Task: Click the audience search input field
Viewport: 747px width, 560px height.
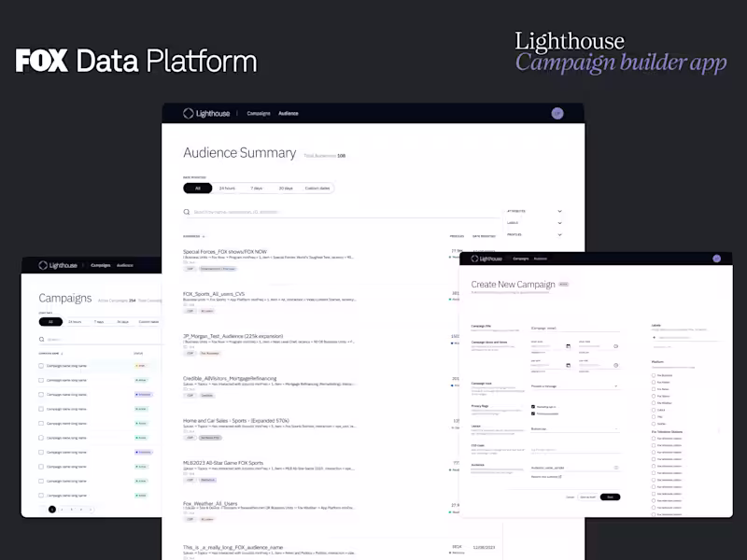Action: point(342,212)
